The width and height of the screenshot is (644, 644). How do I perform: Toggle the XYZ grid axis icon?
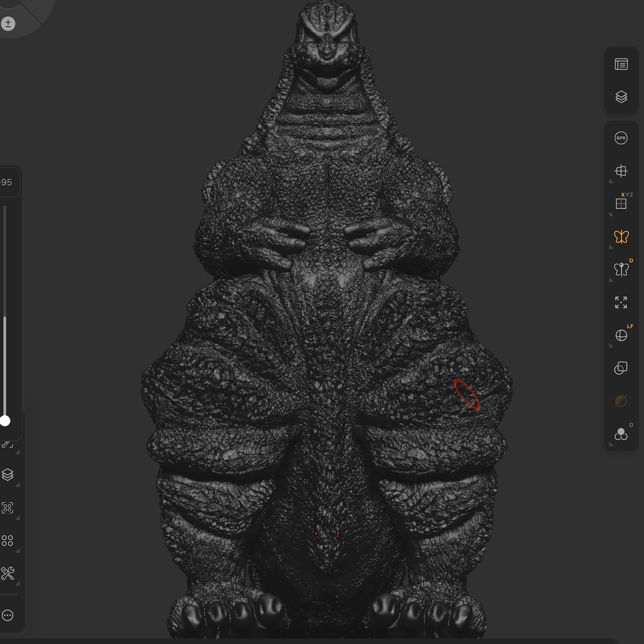point(621,204)
